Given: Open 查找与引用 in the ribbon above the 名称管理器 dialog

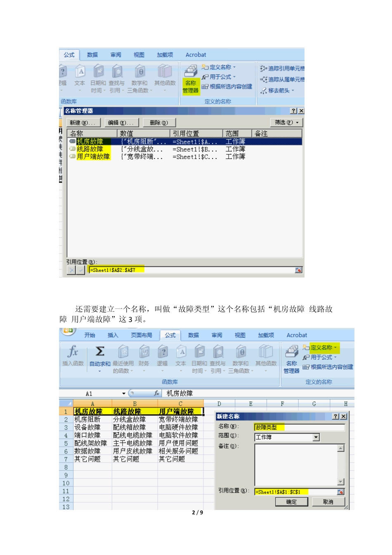Looking at the screenshot, I should tap(117, 78).
